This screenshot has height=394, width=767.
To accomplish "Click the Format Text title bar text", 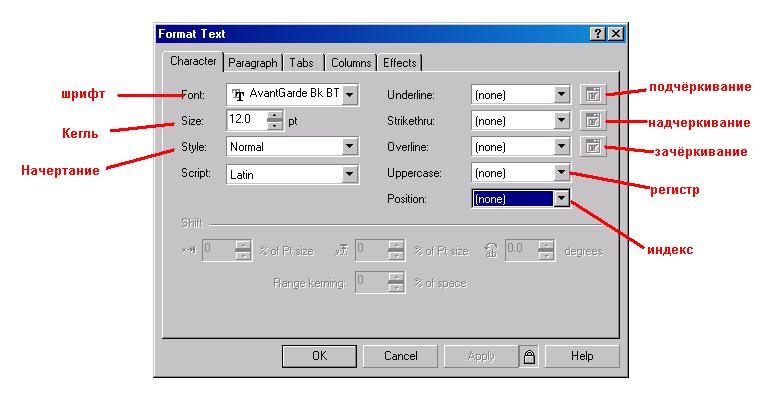I will pyautogui.click(x=192, y=34).
